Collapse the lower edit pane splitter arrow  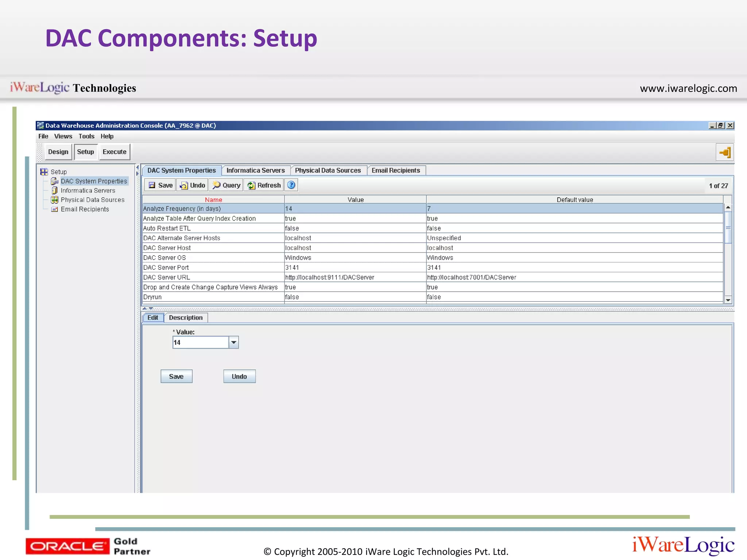(x=151, y=308)
